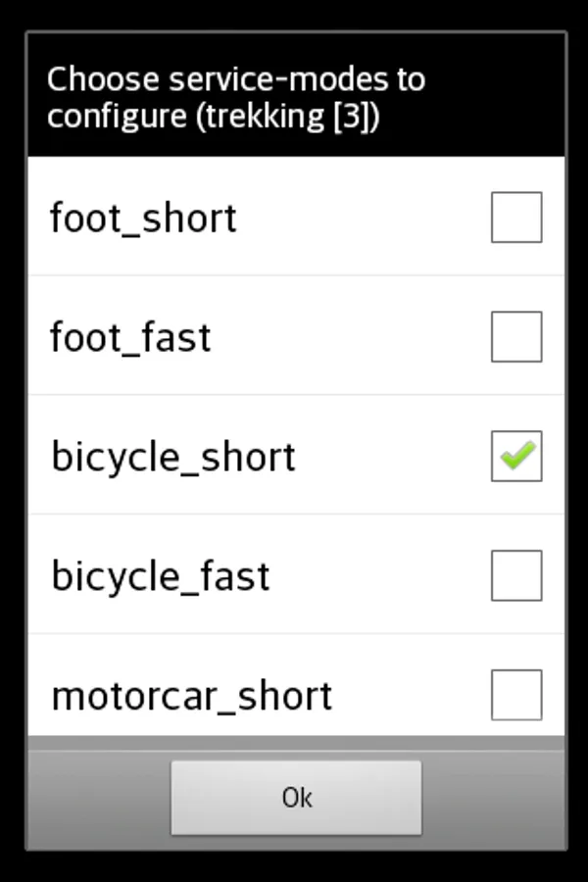Click gray bar right of Ok button
The image size is (588, 882).
pyautogui.click(x=493, y=797)
